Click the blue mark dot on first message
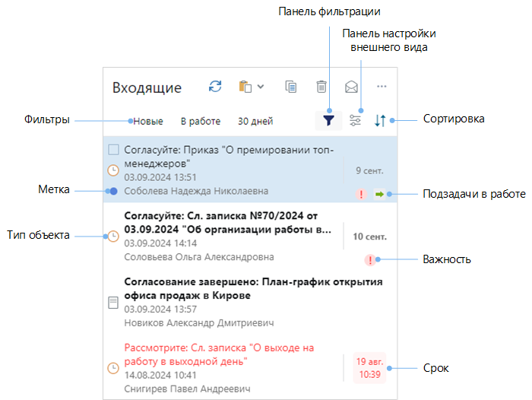The image size is (532, 400). click(x=113, y=191)
